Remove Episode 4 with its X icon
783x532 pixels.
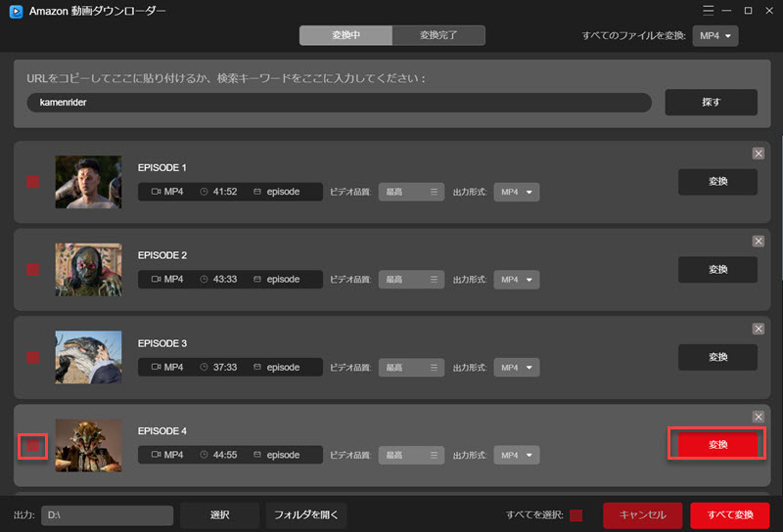758,417
